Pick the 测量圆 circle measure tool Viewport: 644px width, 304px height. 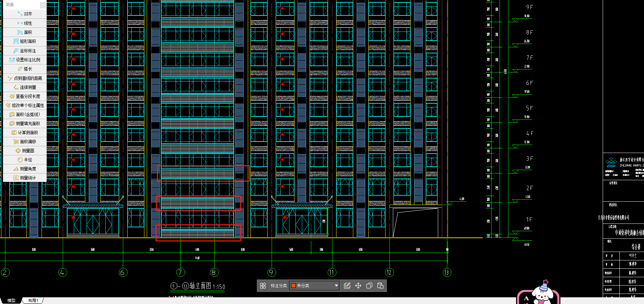25,151
